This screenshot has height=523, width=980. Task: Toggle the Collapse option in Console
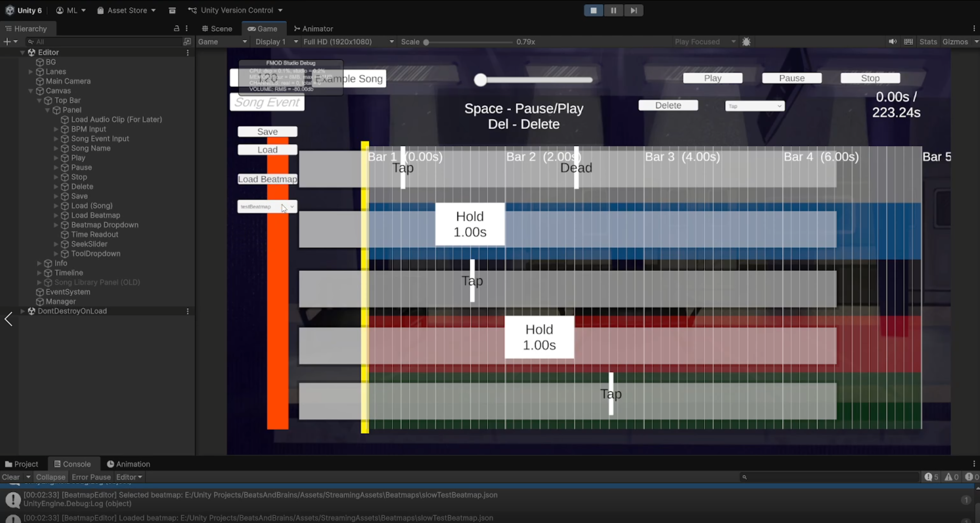coord(50,477)
